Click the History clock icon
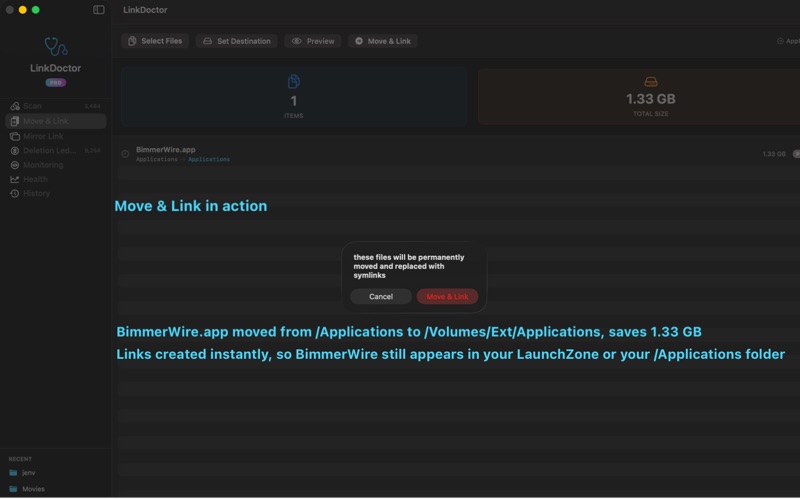Image resolution: width=800 pixels, height=500 pixels. (15, 193)
